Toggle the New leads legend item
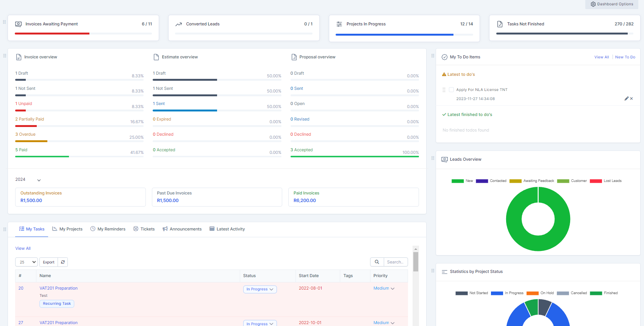Screen dimensions: 644x326 pyautogui.click(x=462, y=181)
